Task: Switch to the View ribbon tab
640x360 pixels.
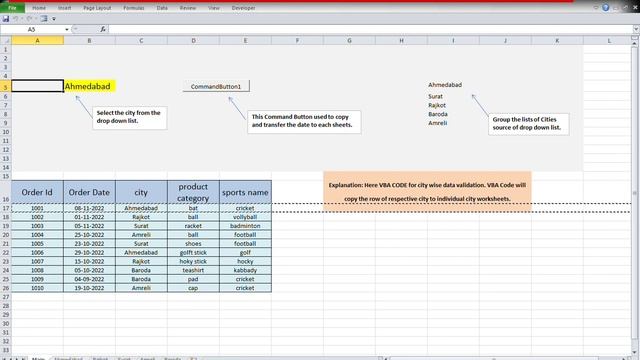Action: (x=214, y=8)
